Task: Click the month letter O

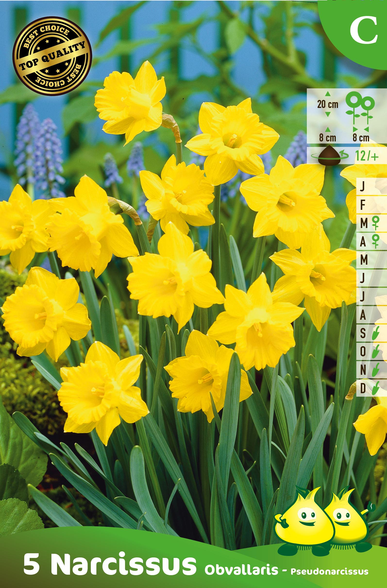Action: click(x=363, y=351)
